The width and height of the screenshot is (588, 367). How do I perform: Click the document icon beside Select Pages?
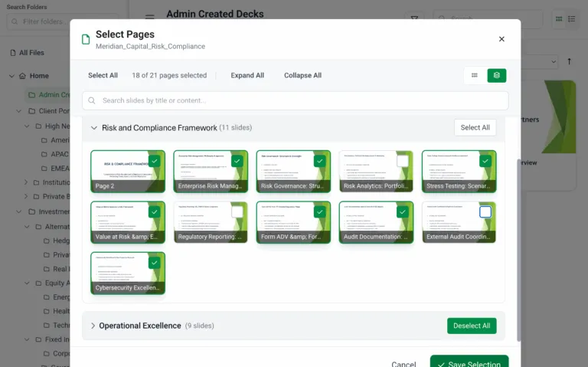point(86,39)
